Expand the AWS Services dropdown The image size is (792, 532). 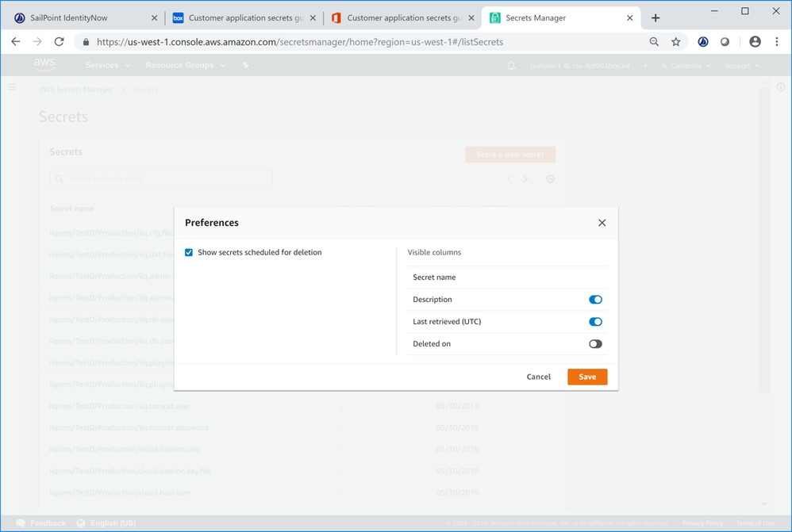click(x=107, y=66)
